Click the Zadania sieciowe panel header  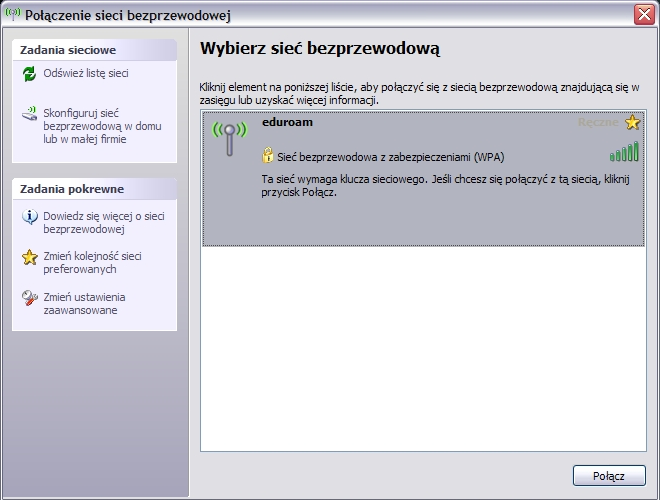[94, 49]
